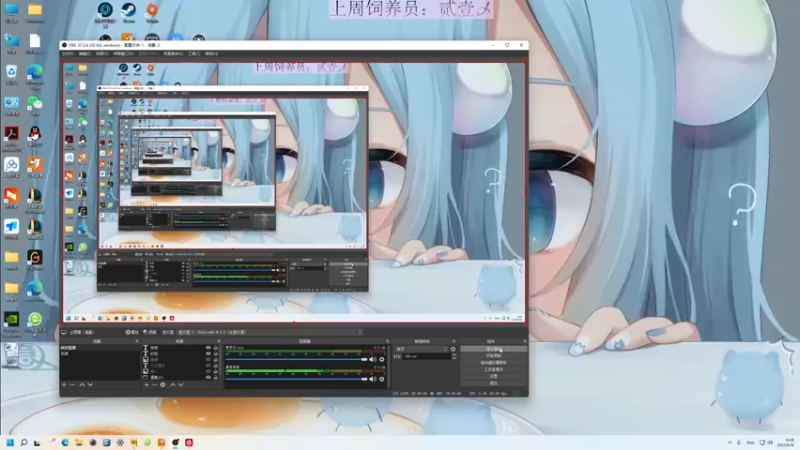Click the Exit button in Controls

click(493, 383)
